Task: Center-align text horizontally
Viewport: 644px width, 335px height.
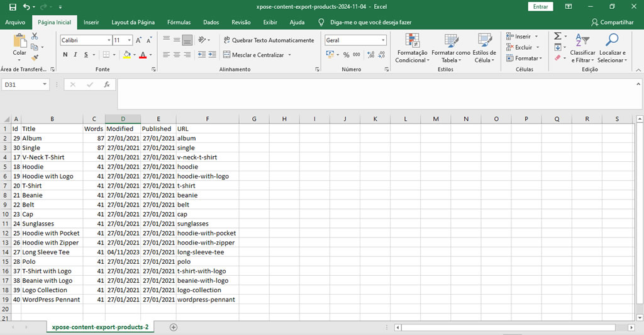Action: pos(177,55)
